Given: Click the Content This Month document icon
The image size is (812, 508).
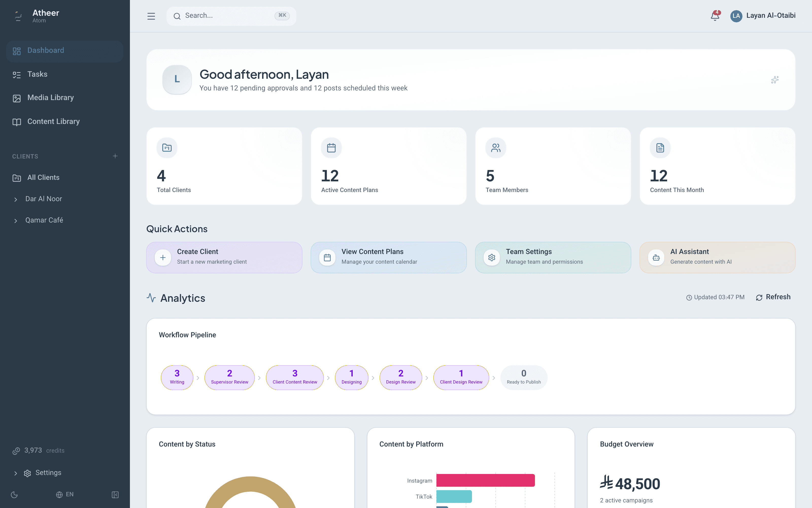Looking at the screenshot, I should pos(660,148).
